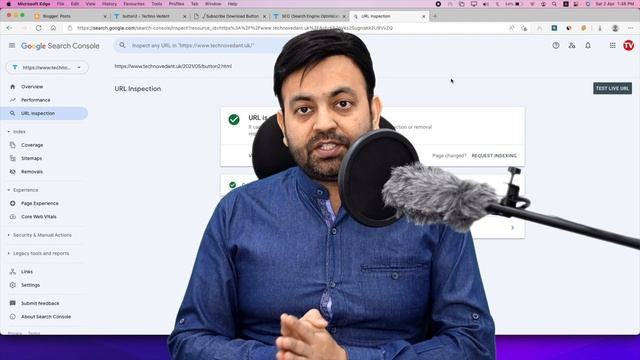
Task: Expand the card row chevron arrow
Action: pyautogui.click(x=513, y=228)
